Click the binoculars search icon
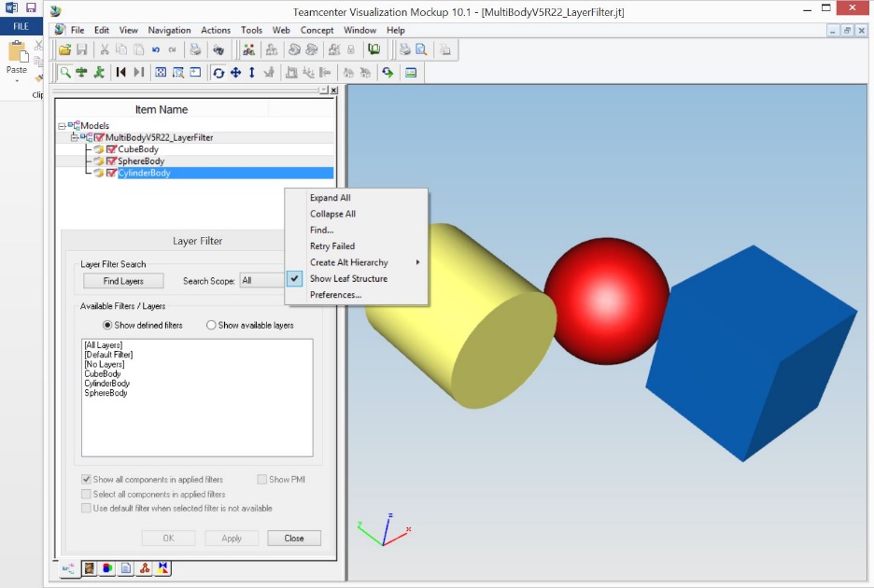Image resolution: width=874 pixels, height=588 pixels. 218,50
